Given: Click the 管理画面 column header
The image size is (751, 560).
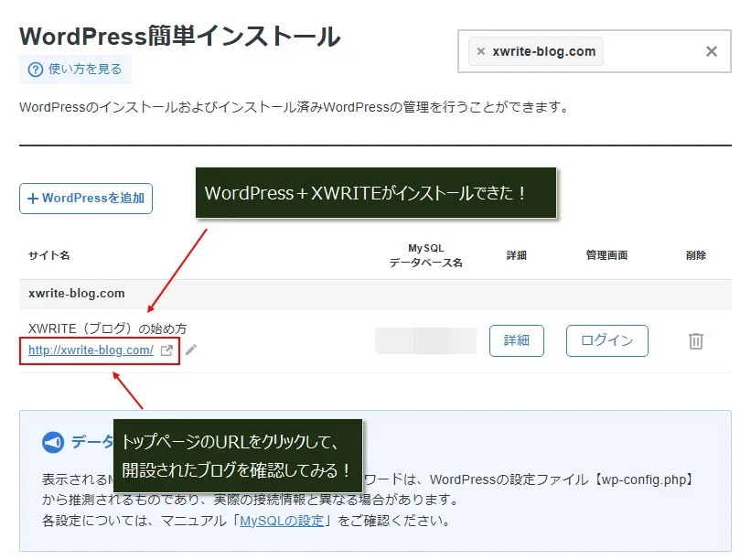Looking at the screenshot, I should click(606, 255).
